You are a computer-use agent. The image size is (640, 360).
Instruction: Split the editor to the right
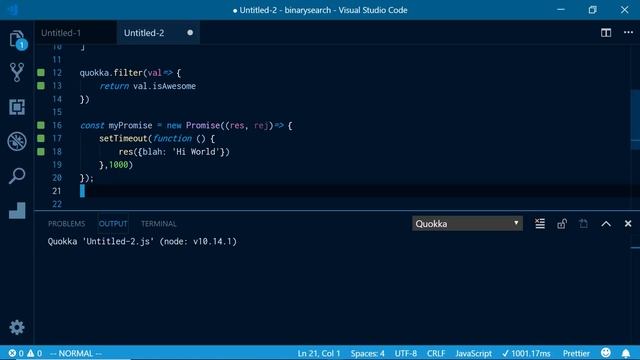pos(606,33)
